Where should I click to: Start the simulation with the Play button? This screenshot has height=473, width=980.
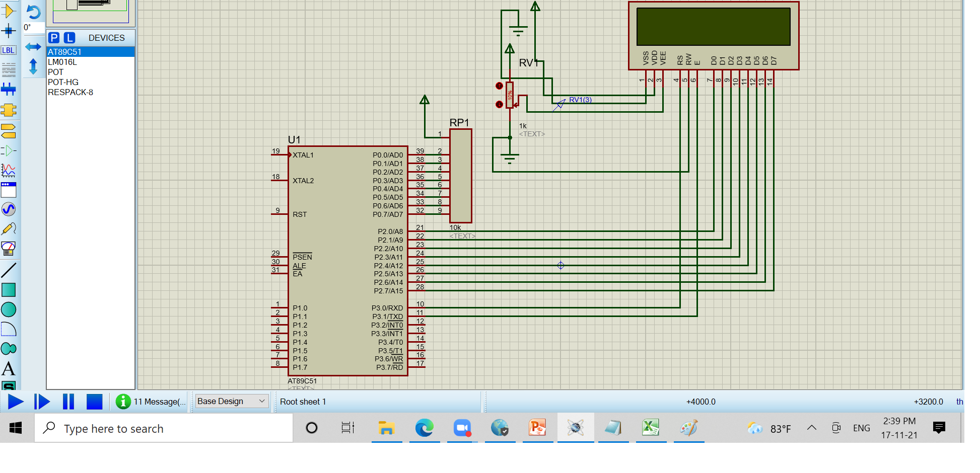pyautogui.click(x=16, y=402)
